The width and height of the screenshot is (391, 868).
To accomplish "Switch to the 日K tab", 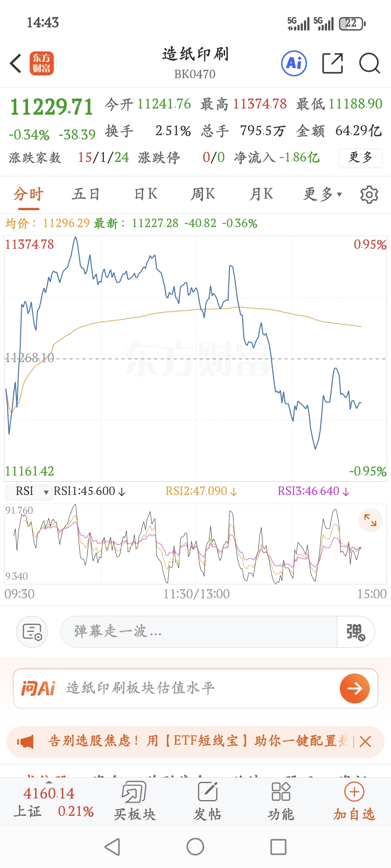I will pyautogui.click(x=146, y=195).
